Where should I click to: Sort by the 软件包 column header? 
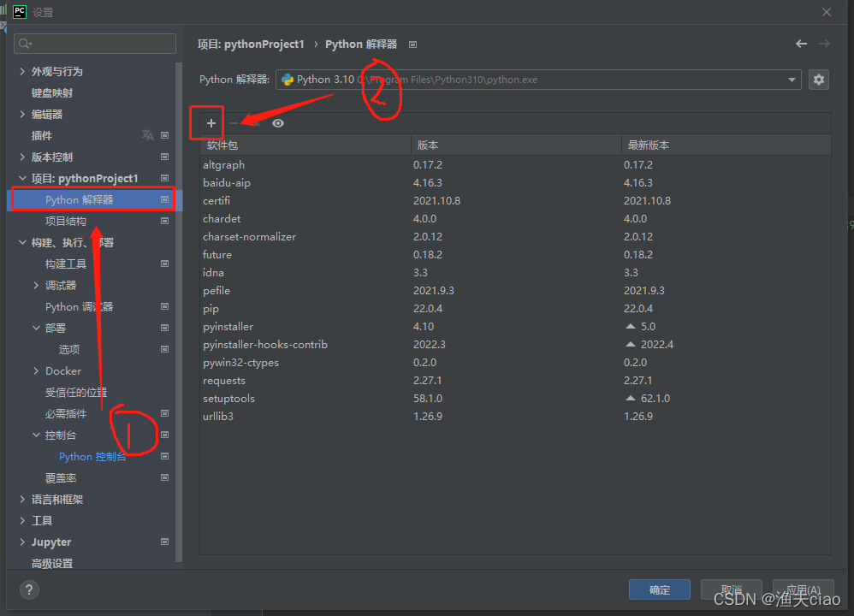click(x=305, y=145)
